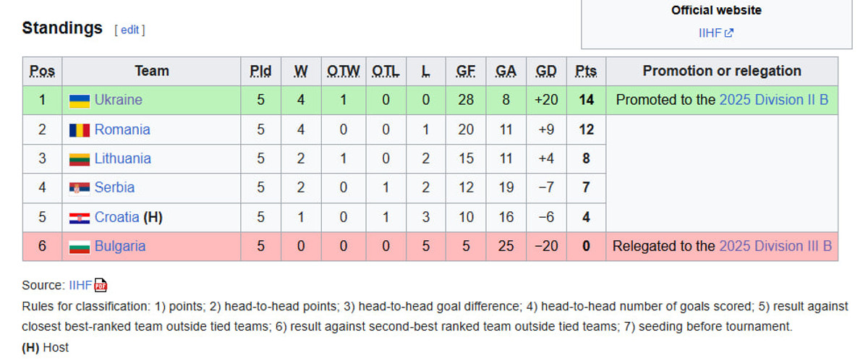This screenshot has height=361, width=868.
Task: Click the Croatia flag icon
Action: [80, 218]
